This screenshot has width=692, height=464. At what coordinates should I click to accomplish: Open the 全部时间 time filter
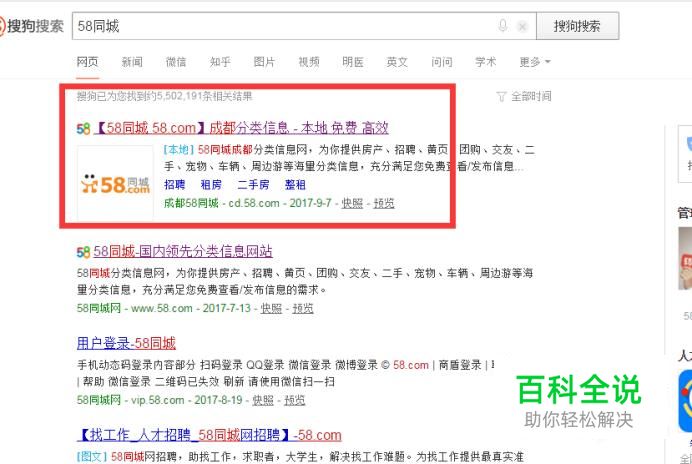coord(531,96)
